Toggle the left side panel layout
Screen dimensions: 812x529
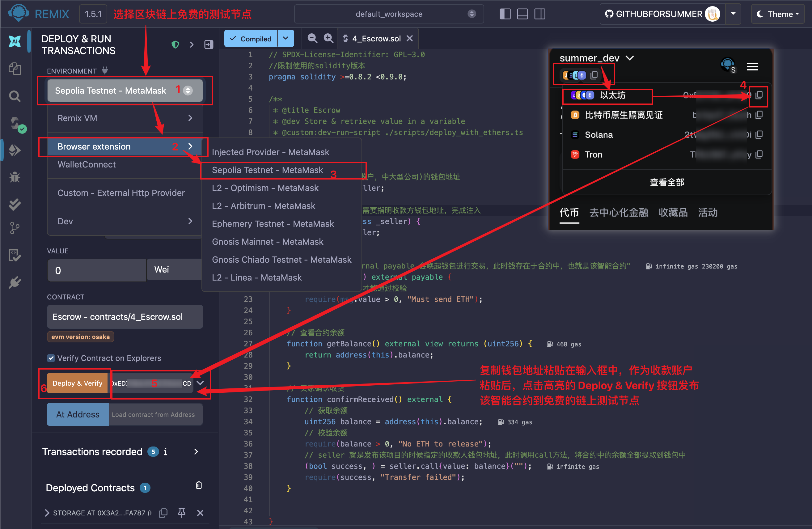tap(505, 14)
